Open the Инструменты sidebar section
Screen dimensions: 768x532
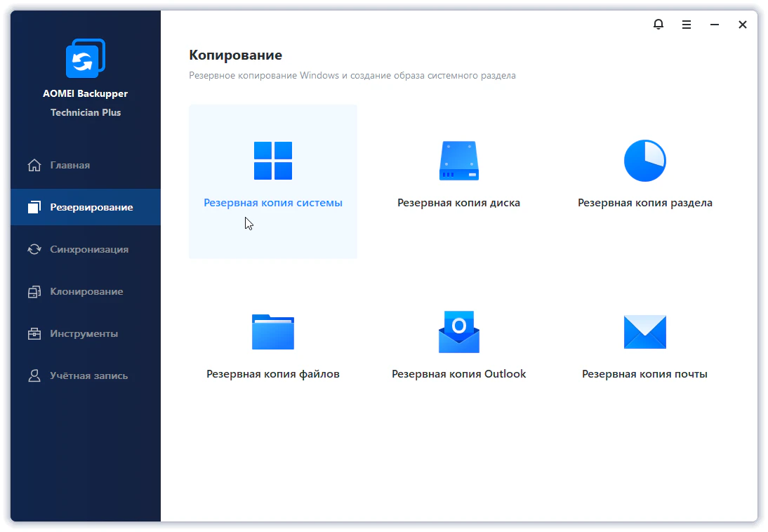point(84,334)
